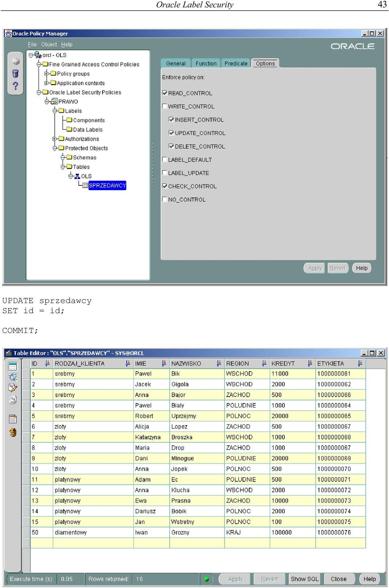Click the sort icon on REGION column

tap(264, 363)
